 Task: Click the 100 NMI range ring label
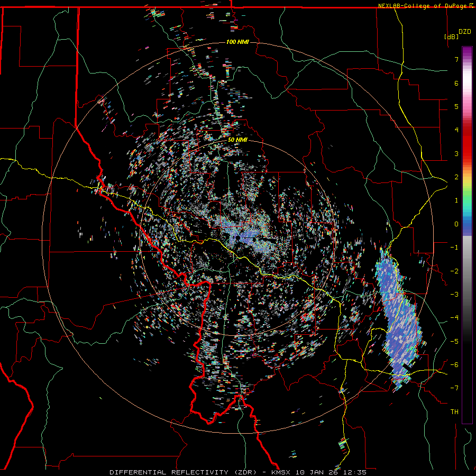coord(237,42)
